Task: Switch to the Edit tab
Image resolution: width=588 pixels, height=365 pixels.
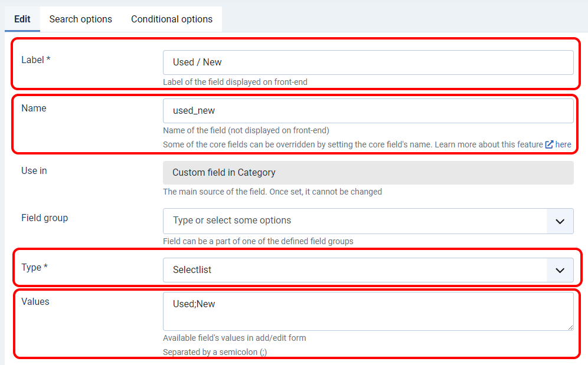Action: coord(22,19)
